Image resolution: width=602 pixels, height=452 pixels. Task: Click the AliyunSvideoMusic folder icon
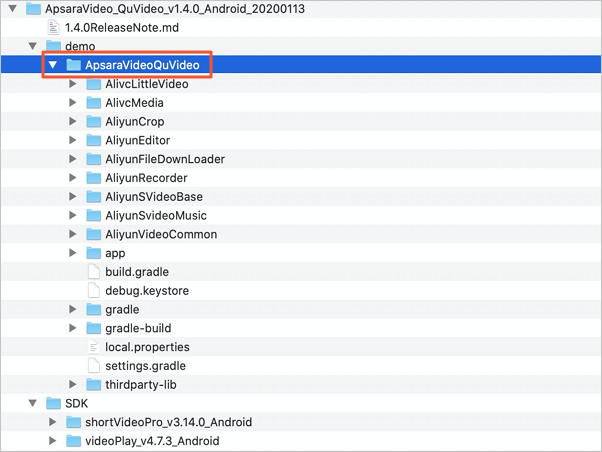[x=93, y=215]
